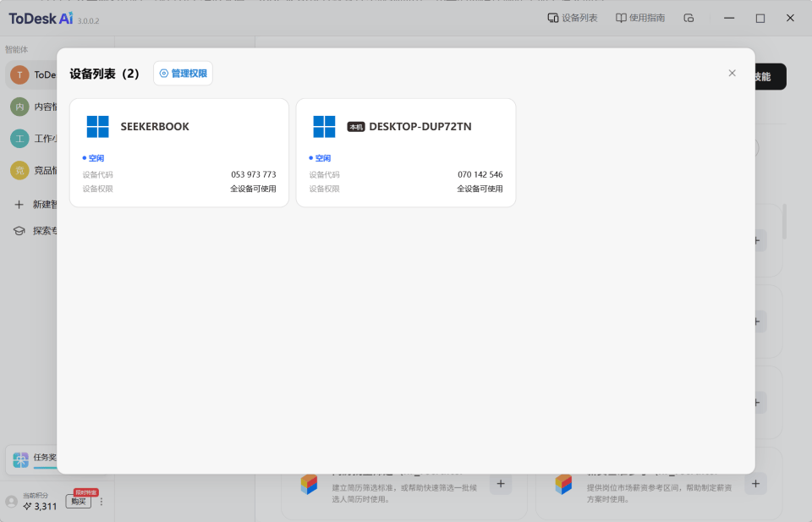812x522 pixels.
Task: Click the 设备列表（2）dialog title
Action: (x=105, y=74)
